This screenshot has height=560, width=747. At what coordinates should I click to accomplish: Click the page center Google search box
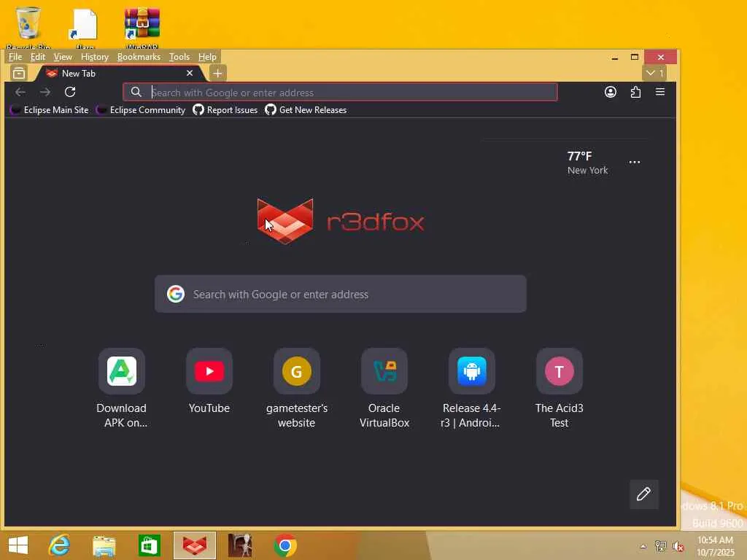pos(340,294)
